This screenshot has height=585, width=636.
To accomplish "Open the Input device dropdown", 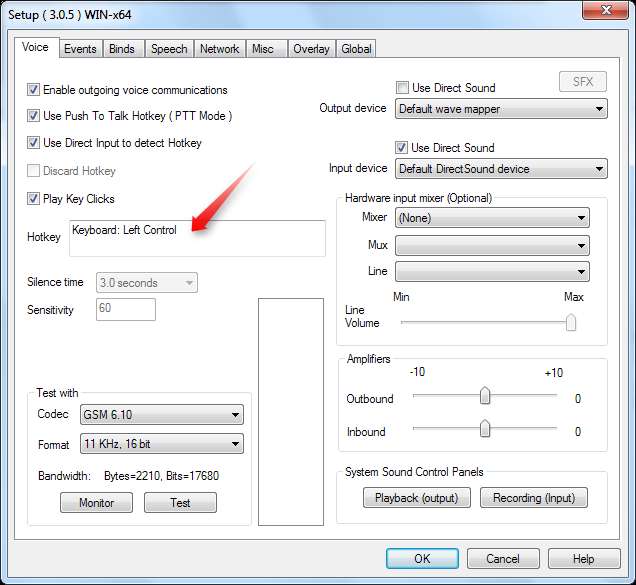I will coord(501,169).
